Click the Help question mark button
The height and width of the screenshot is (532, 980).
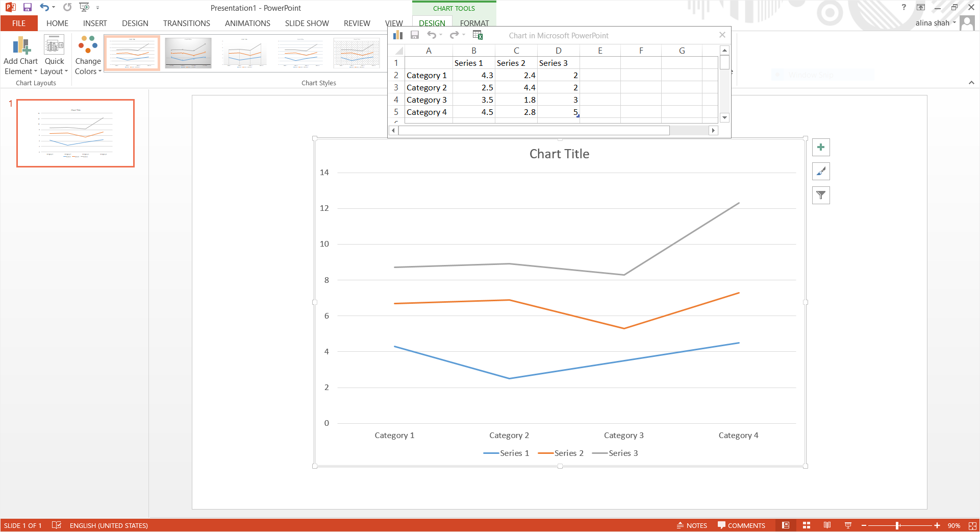903,8
